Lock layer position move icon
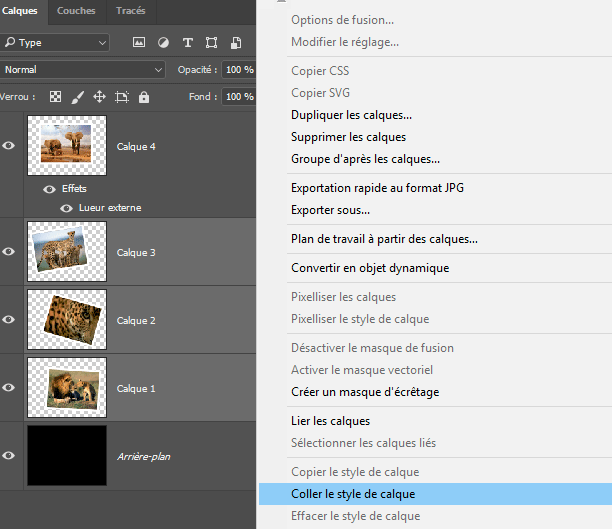Image resolution: width=612 pixels, height=529 pixels. pos(100,97)
